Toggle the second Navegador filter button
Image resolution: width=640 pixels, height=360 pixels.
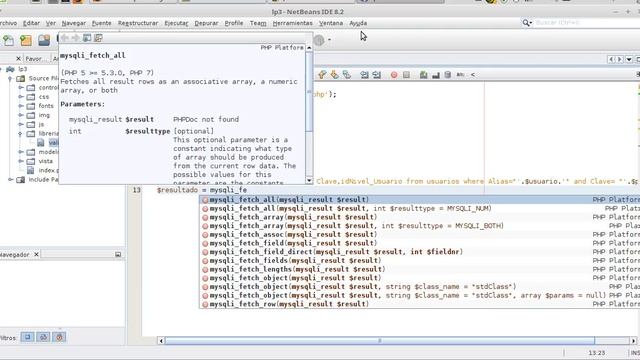(x=43, y=337)
